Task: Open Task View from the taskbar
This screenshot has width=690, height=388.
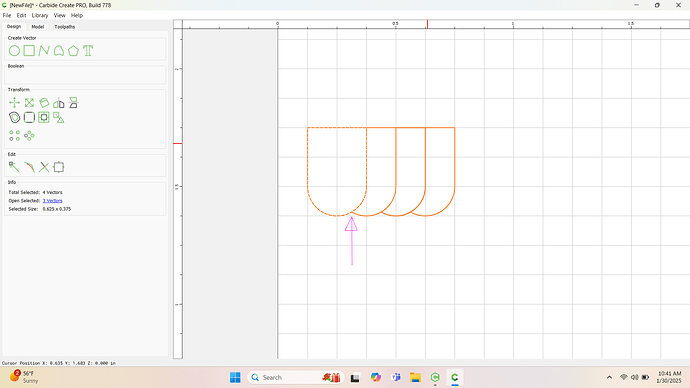Action: pos(355,377)
